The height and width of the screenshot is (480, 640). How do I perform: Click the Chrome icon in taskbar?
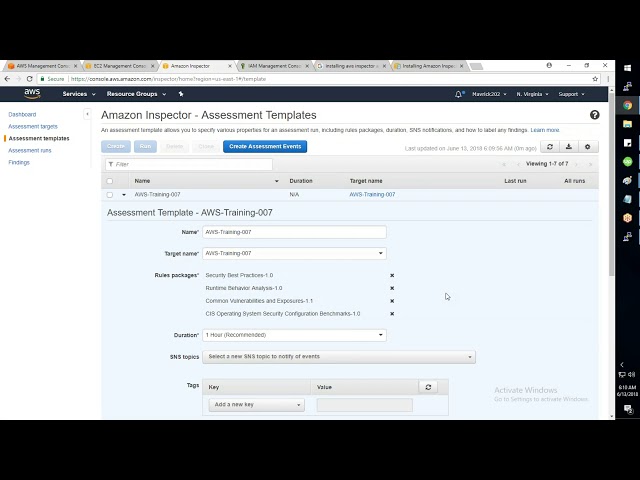coord(627,105)
